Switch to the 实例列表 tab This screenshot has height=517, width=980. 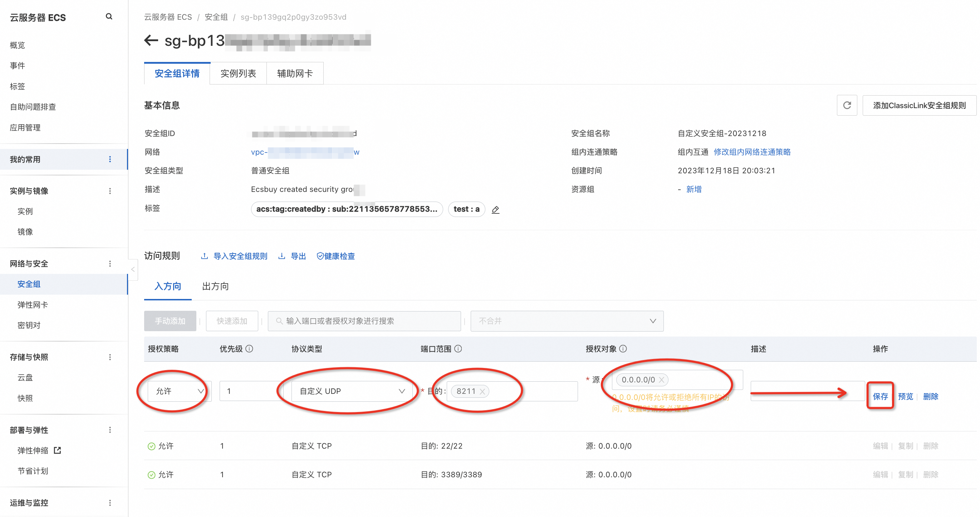238,73
